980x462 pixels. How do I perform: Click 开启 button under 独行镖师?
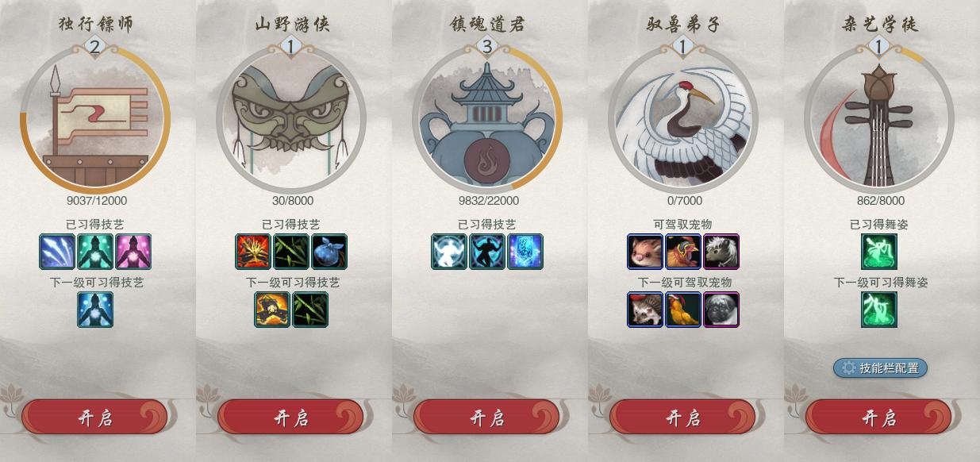coord(95,418)
